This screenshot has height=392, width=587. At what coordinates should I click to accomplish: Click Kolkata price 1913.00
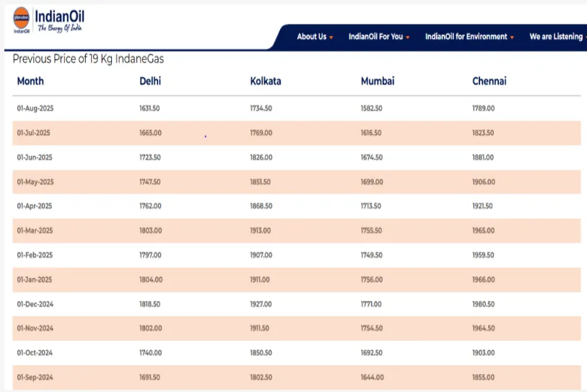pyautogui.click(x=260, y=230)
